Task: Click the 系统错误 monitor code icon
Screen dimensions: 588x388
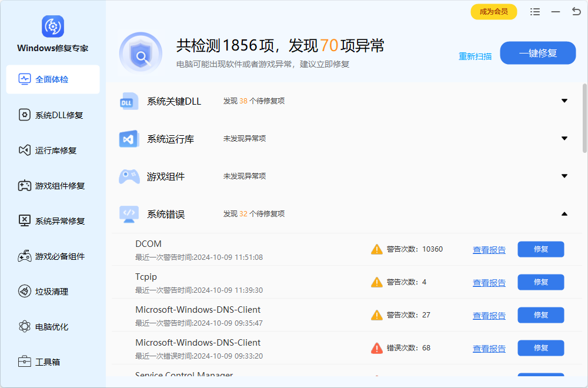Action: (x=129, y=214)
